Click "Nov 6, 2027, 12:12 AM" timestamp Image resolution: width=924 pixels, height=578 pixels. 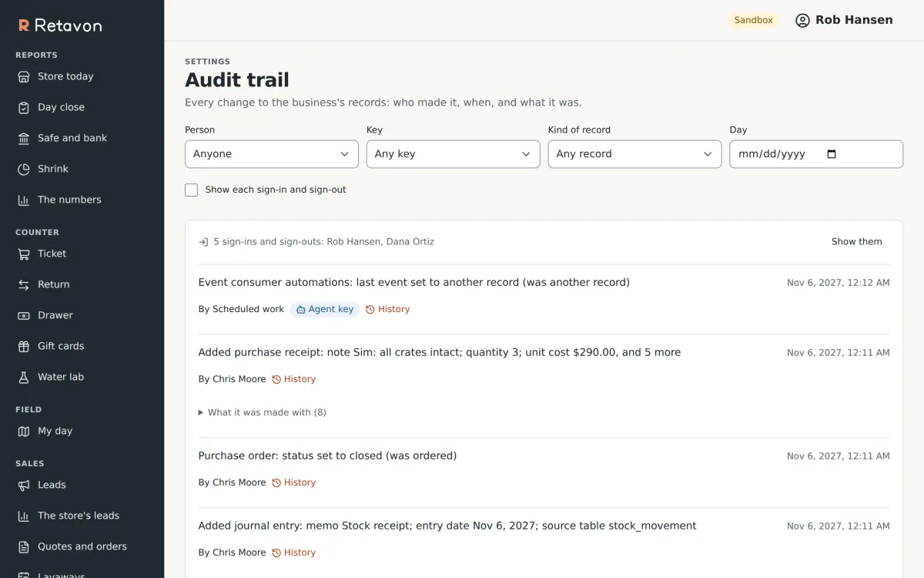pyautogui.click(x=839, y=283)
